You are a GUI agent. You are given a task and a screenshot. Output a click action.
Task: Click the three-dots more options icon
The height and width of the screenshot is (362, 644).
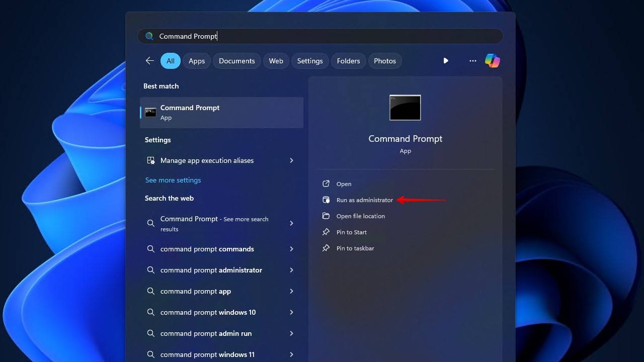pos(472,61)
